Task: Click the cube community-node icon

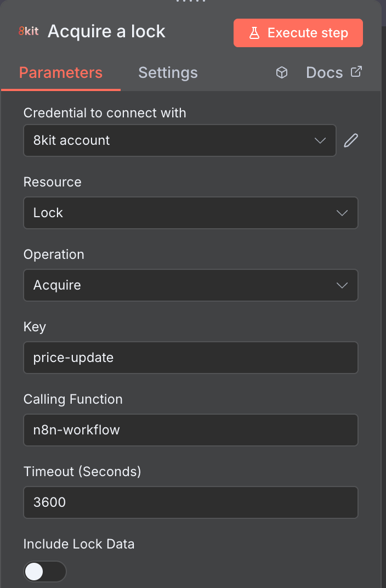Action: pyautogui.click(x=282, y=72)
